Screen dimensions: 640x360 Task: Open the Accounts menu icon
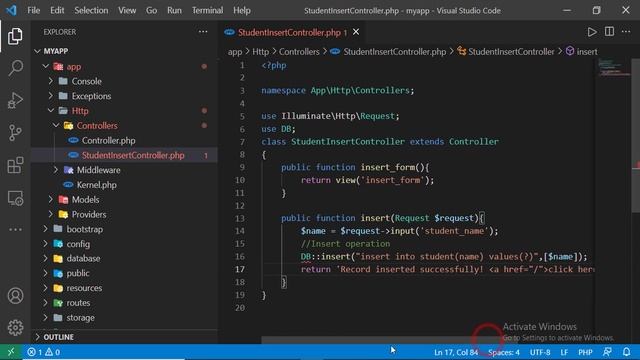pyautogui.click(x=15, y=296)
